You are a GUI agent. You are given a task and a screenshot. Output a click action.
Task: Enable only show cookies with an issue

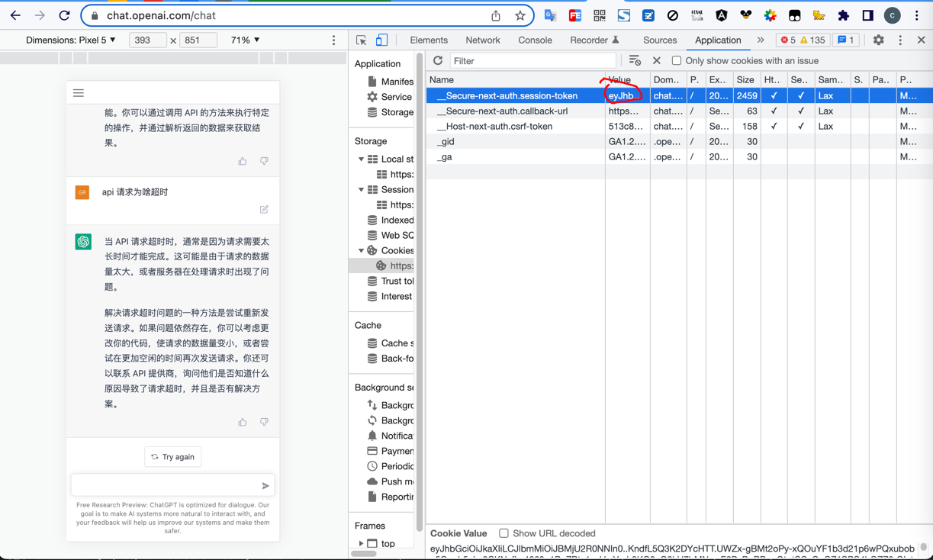coord(677,60)
